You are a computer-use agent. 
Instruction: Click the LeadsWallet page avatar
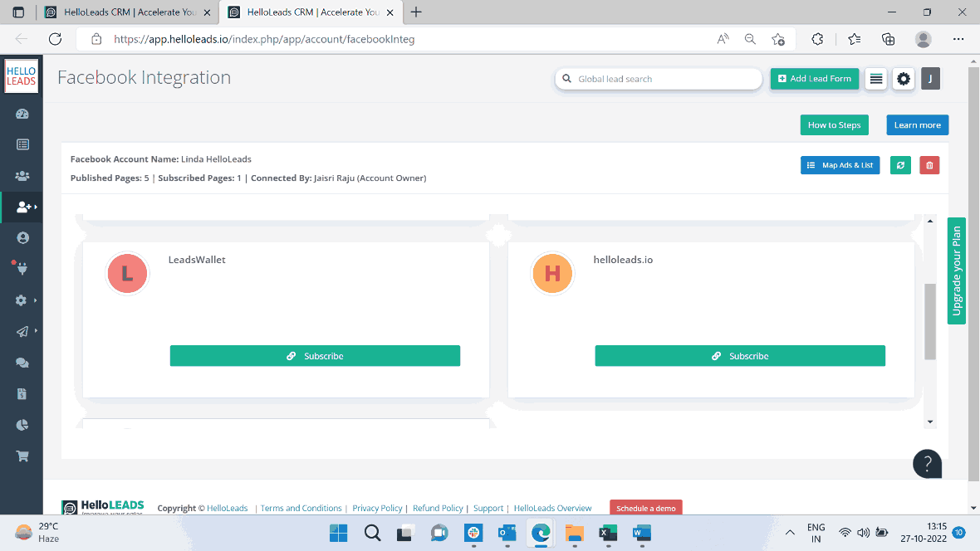(128, 274)
